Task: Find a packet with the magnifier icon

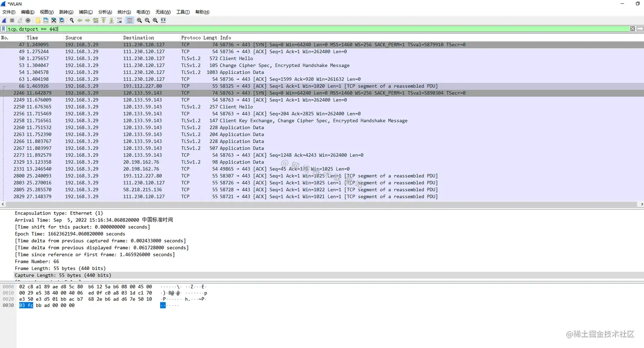Action: click(x=72, y=20)
